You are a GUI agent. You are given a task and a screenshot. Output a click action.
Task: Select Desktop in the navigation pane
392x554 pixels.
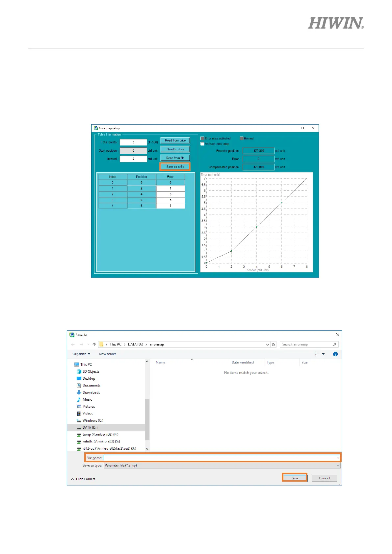pyautogui.click(x=86, y=378)
